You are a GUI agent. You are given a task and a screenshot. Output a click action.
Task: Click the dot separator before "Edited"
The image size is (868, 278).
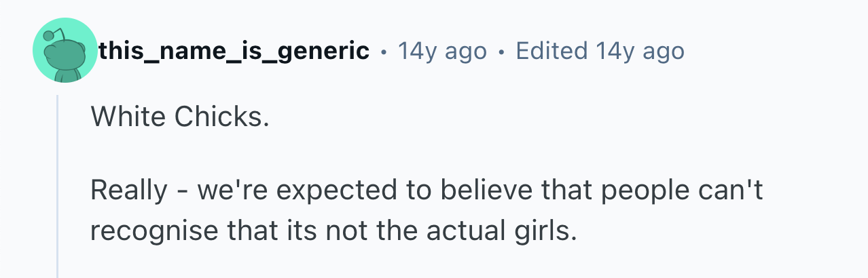coord(501,52)
